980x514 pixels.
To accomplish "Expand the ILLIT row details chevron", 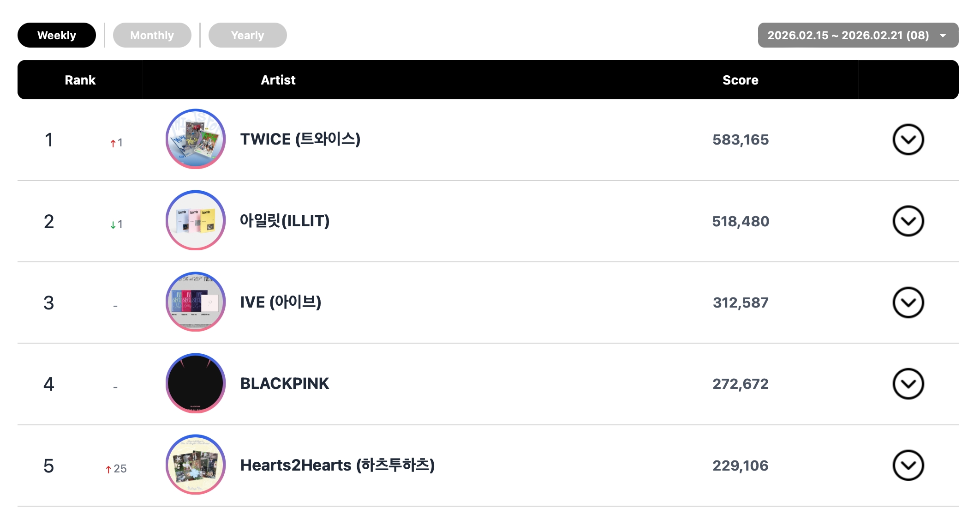I will [x=908, y=221].
